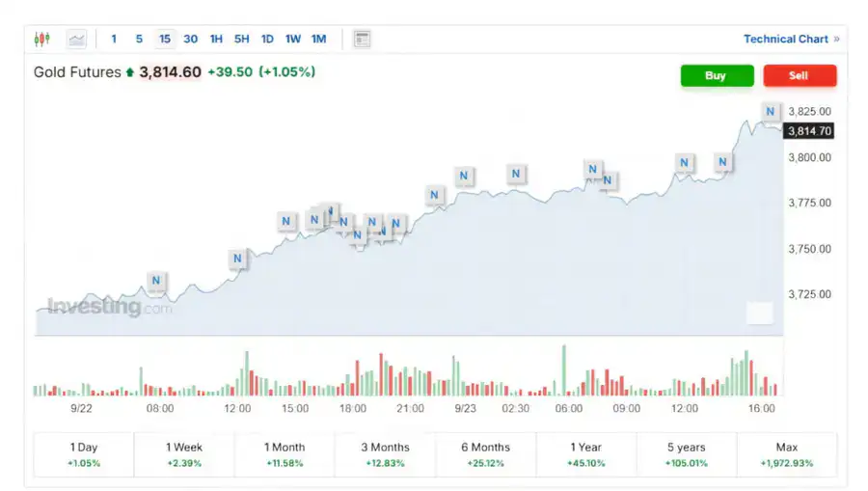
Task: Choose the 15 minute interval
Action: click(x=165, y=40)
